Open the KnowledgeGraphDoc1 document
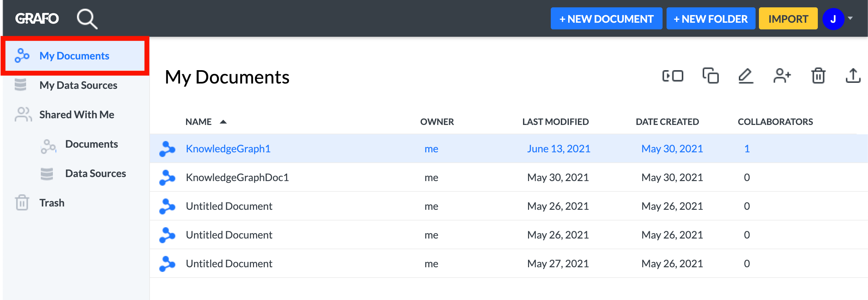The image size is (868, 300). (237, 177)
